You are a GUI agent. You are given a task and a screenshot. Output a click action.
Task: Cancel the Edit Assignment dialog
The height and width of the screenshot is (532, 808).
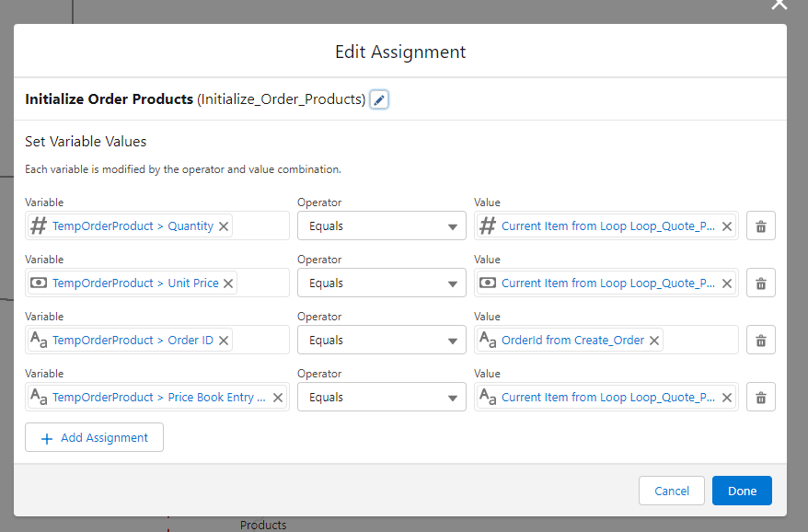click(x=671, y=491)
